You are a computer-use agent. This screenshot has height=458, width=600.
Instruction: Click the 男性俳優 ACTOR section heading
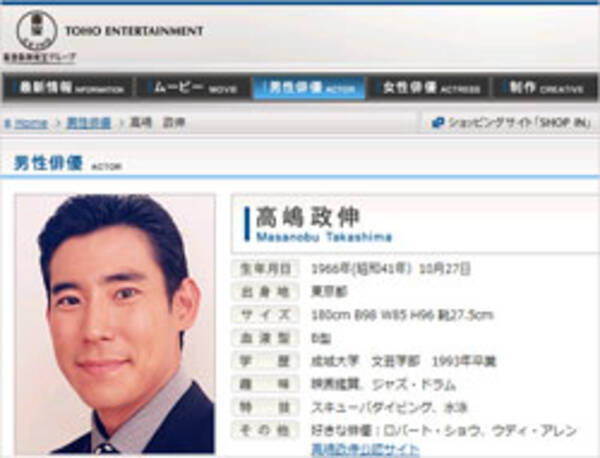coord(68,164)
